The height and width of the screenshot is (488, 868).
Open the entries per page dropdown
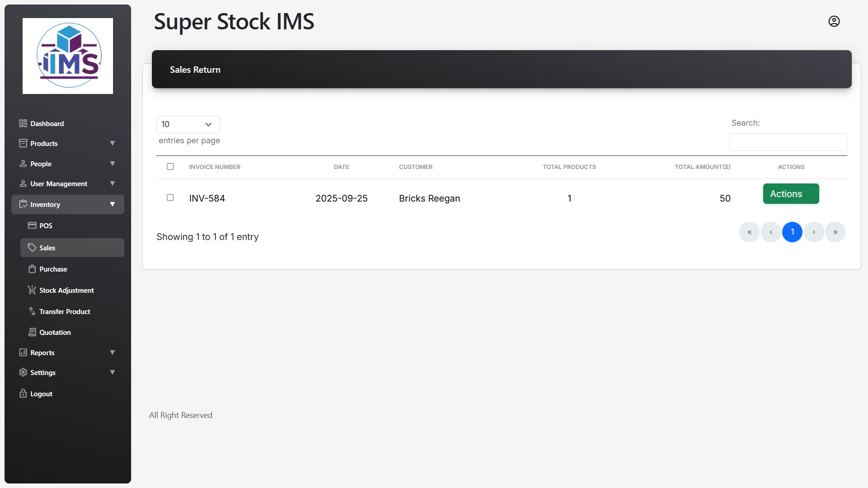coord(188,124)
